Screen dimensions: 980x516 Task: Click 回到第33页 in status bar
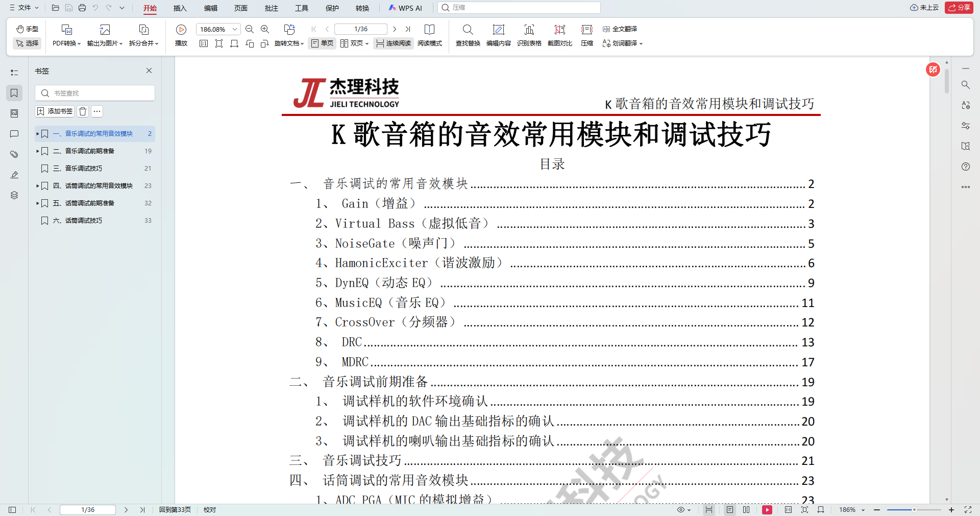[x=175, y=510]
